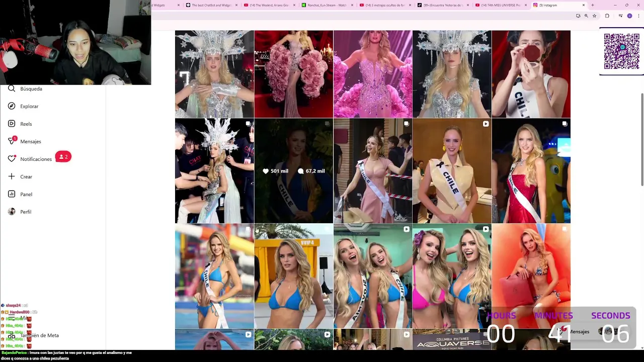Click the 67,2 mil comments count

(x=311, y=171)
